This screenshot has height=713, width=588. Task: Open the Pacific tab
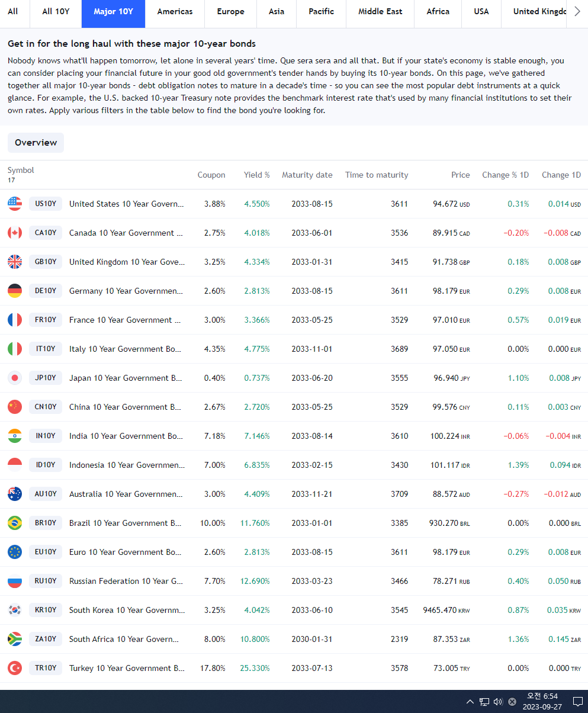322,12
